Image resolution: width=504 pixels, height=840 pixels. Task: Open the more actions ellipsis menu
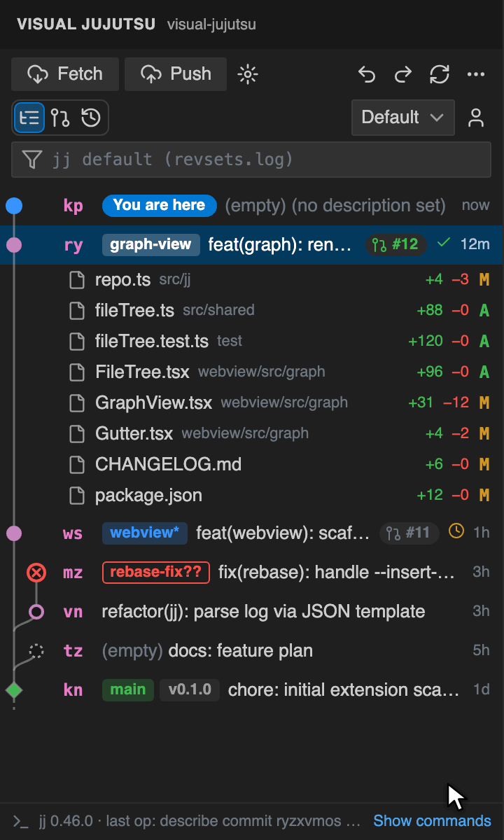tap(476, 74)
